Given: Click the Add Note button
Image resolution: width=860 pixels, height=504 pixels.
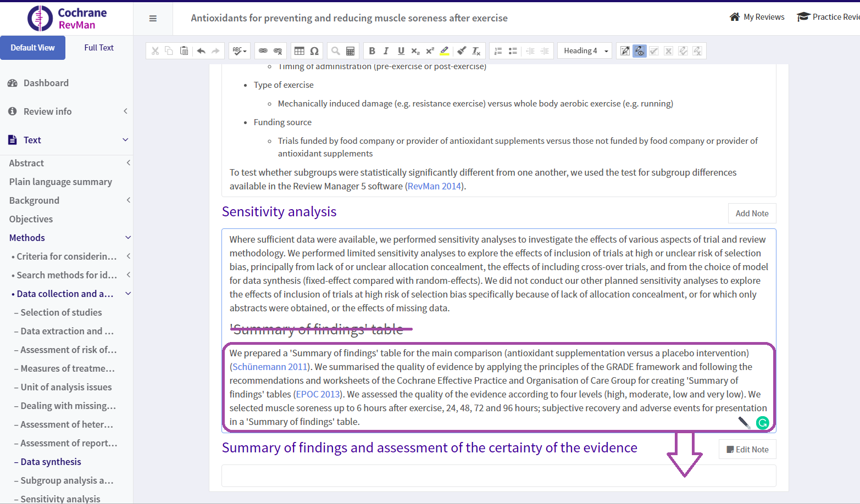Looking at the screenshot, I should tap(752, 214).
